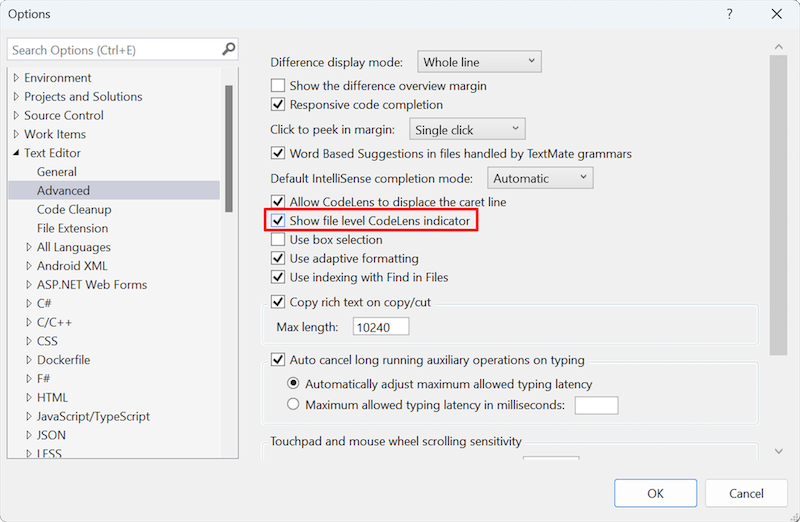Expand the HTML node
Screen dimensions: 800x522
coord(29,397)
